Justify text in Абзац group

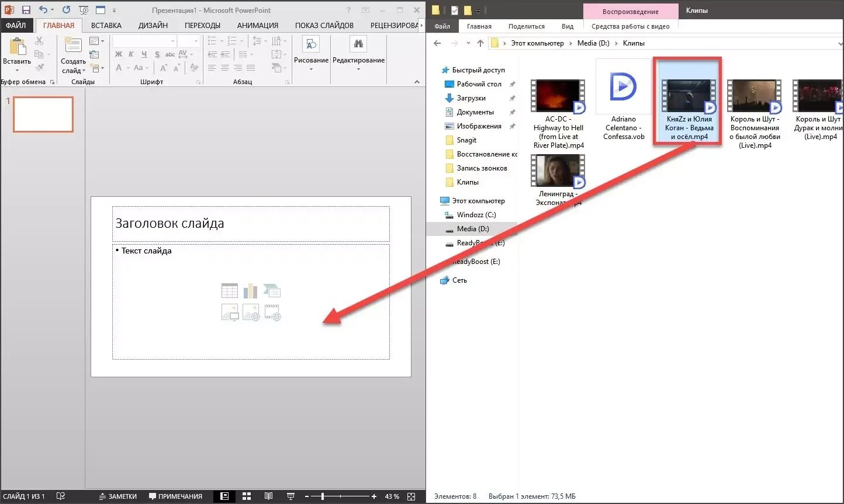251,68
